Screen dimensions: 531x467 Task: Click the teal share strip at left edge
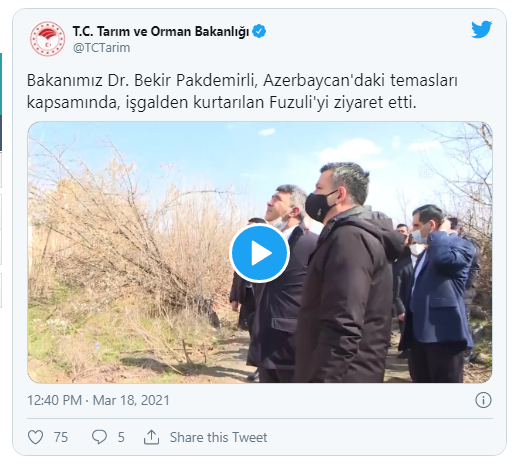(1, 84)
